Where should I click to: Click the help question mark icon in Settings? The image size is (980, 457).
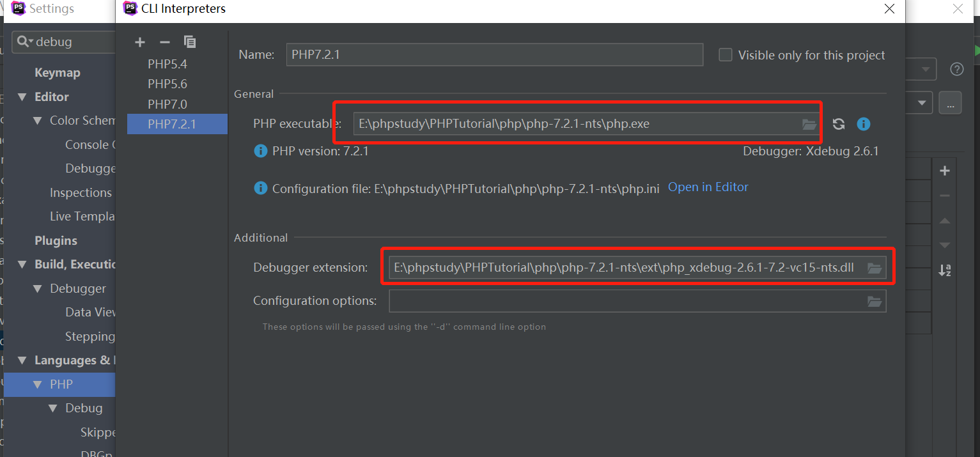pos(956,69)
